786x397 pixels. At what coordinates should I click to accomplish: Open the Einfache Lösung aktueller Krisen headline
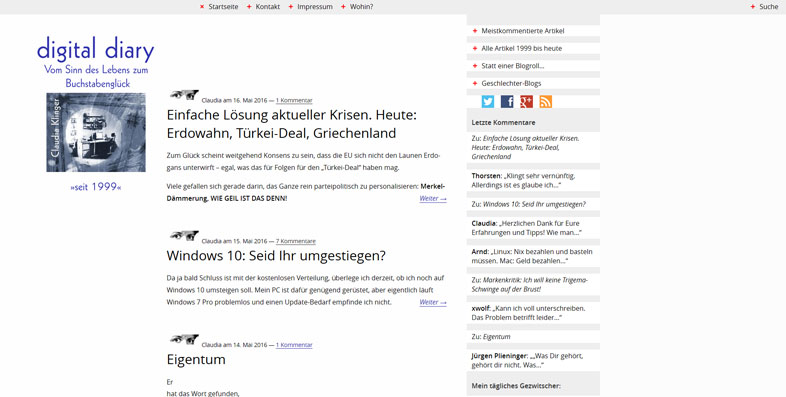pyautogui.click(x=292, y=124)
